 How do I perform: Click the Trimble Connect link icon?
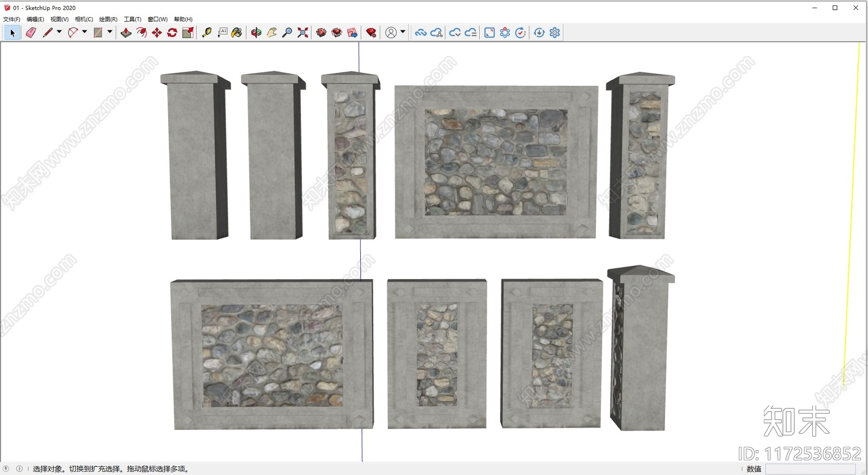420,33
